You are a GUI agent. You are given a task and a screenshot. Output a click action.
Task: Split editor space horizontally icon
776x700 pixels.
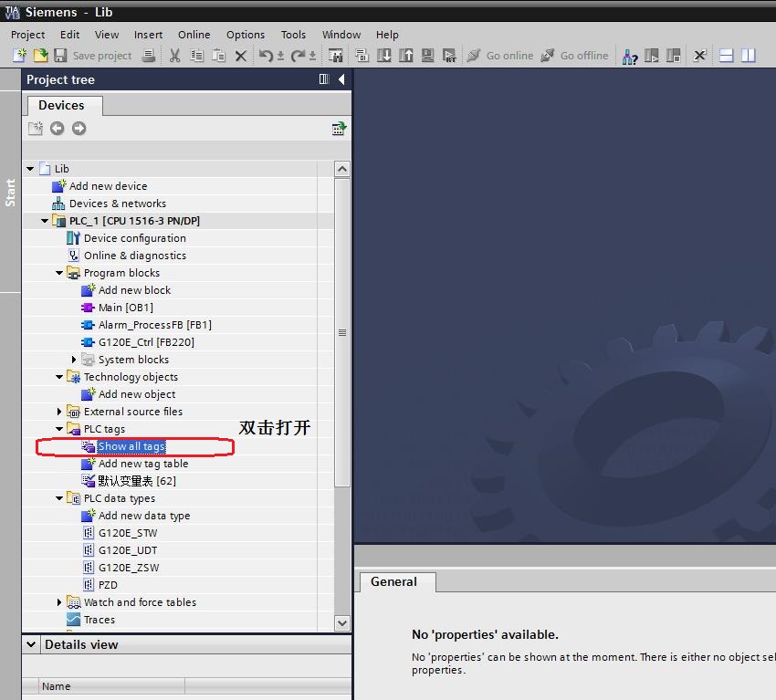726,56
